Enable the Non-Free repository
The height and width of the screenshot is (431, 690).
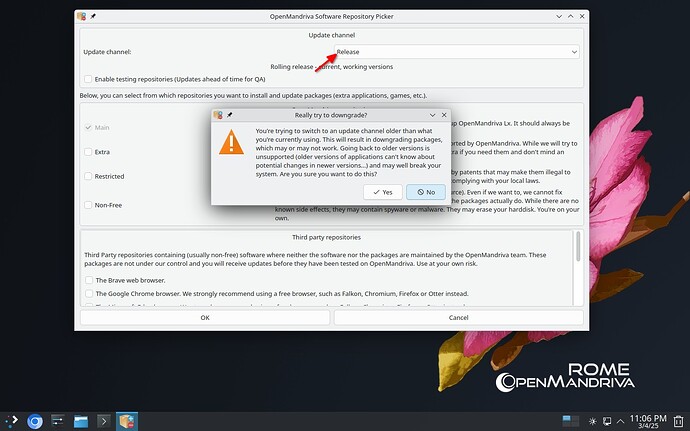tap(89, 204)
